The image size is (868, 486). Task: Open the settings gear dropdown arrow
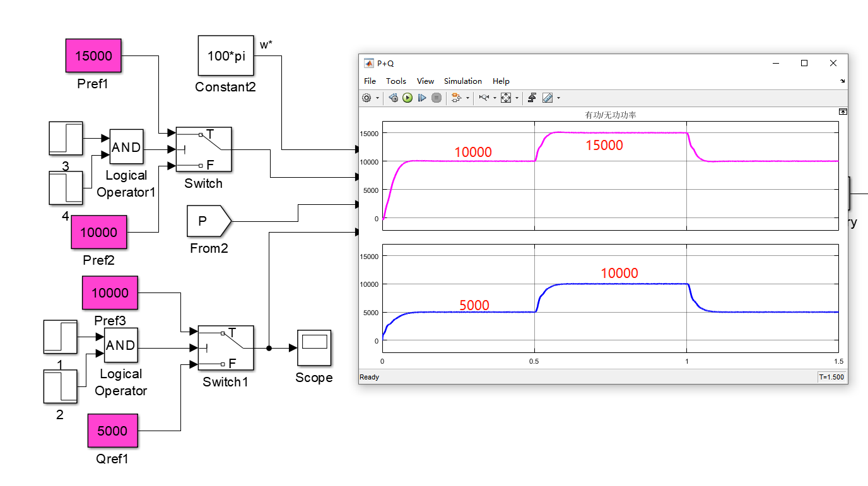click(377, 98)
